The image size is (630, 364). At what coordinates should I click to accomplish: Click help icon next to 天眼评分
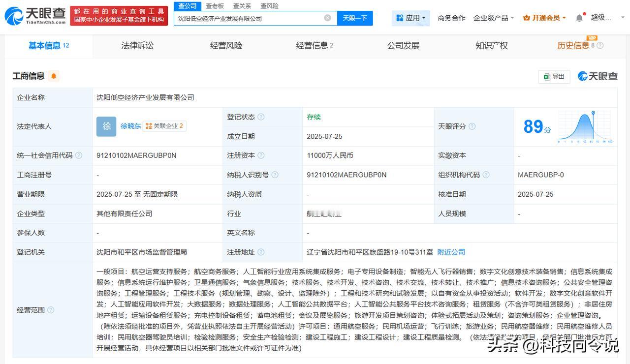tap(472, 126)
